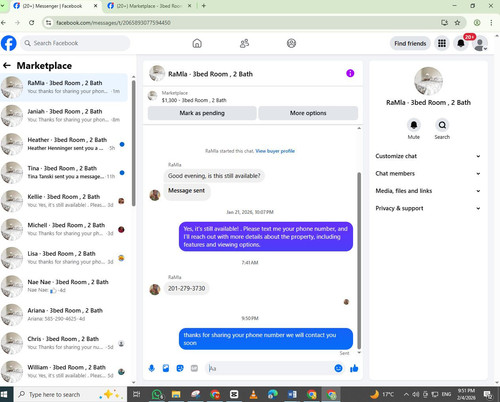Attach a file with the photo icon

pyautogui.click(x=166, y=368)
